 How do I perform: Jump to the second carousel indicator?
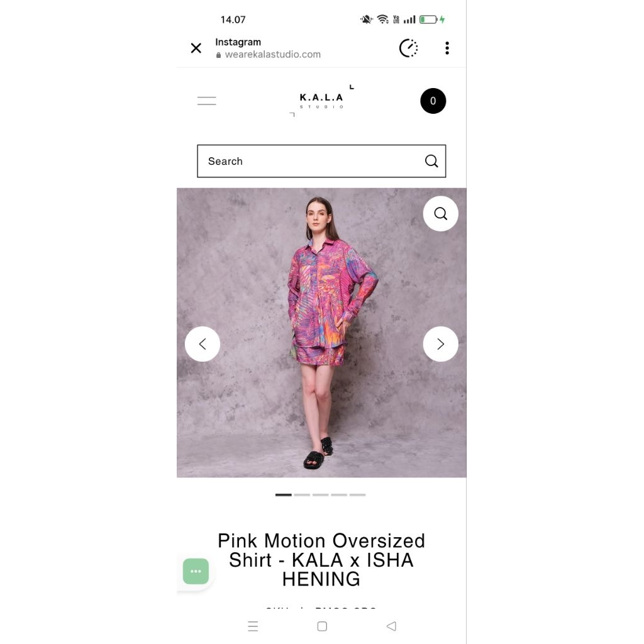[302, 495]
